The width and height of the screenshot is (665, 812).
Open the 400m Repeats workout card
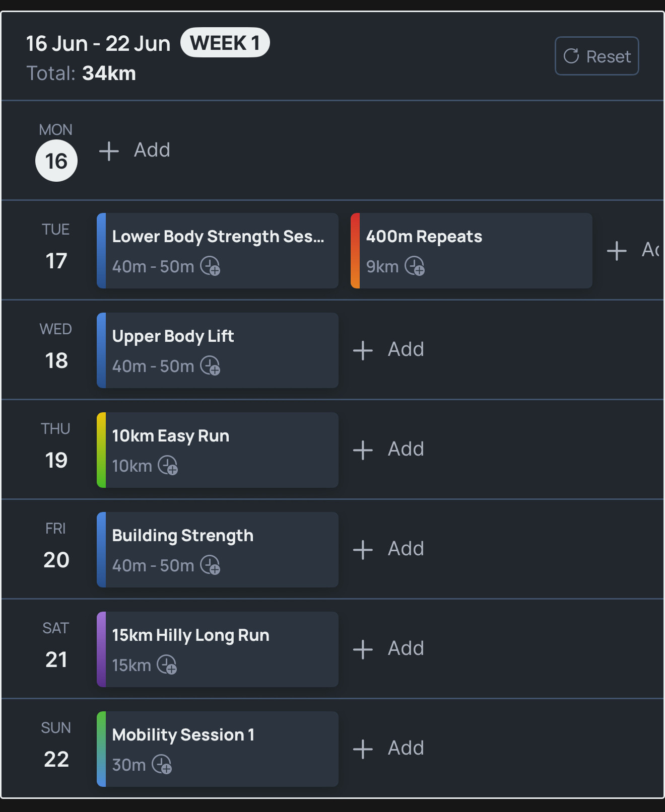[x=472, y=251]
